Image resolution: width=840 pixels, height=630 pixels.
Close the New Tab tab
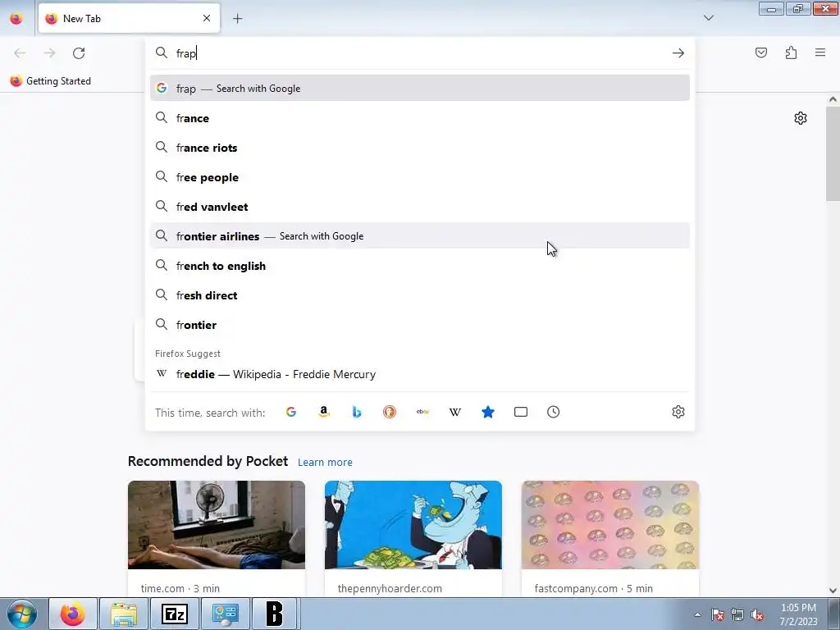coord(207,18)
